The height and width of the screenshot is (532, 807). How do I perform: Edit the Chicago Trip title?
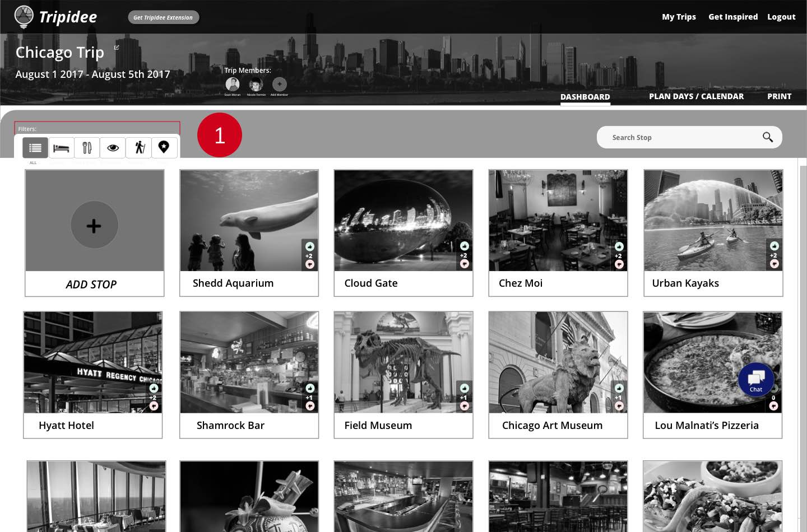coord(117,48)
